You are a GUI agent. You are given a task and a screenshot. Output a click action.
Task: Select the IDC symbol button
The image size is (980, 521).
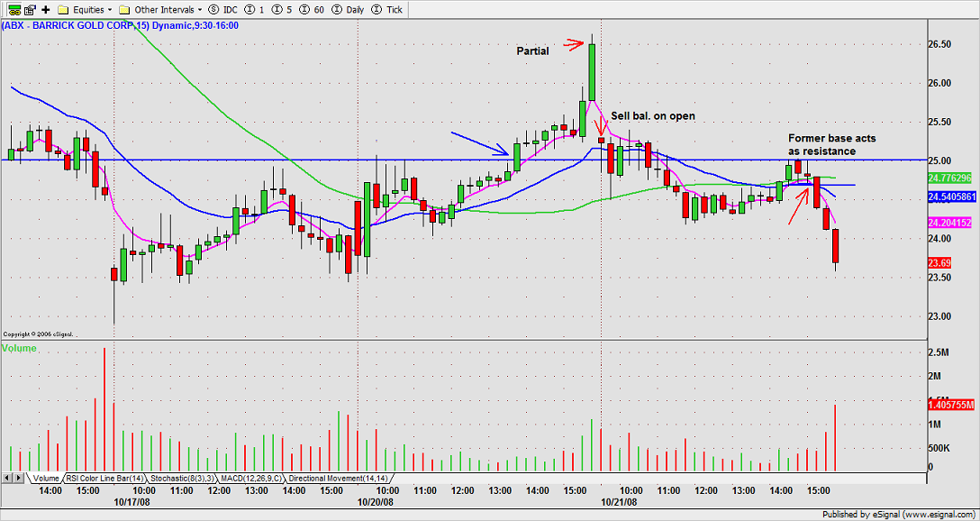[222, 9]
